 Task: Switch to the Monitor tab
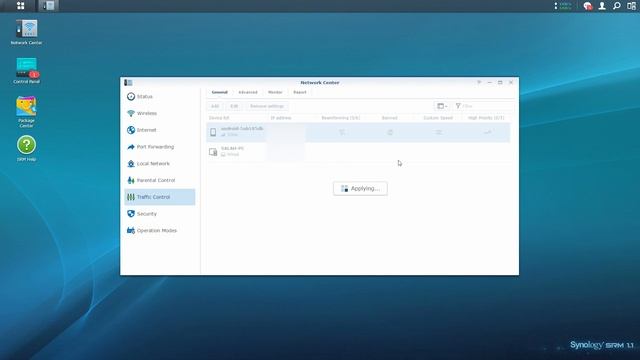point(275,92)
